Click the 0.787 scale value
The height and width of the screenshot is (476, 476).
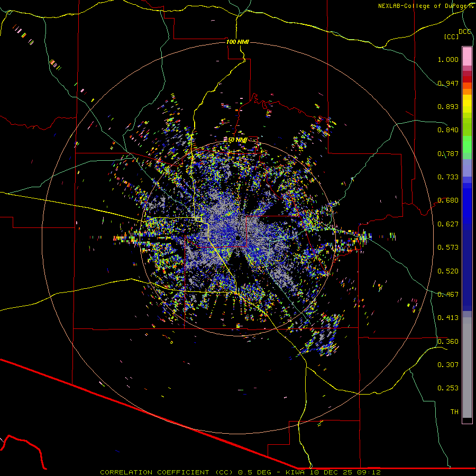click(448, 153)
